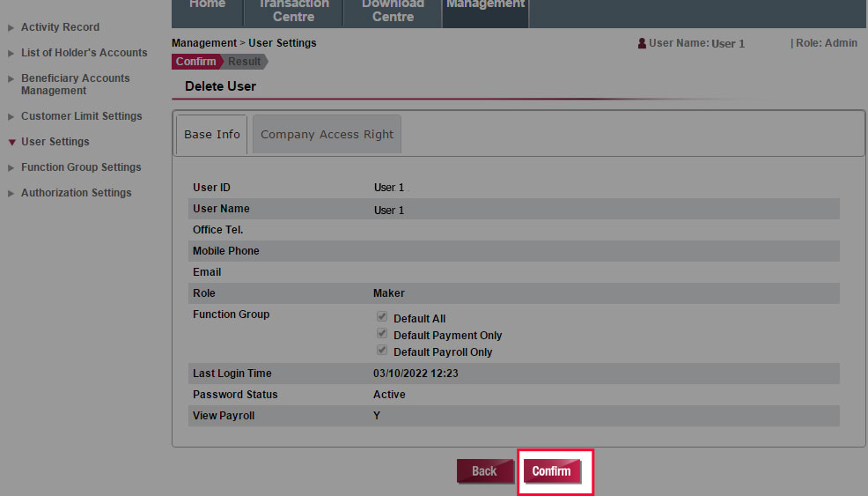Click the Confirm step in progress indicator
Image resolution: width=868 pixels, height=496 pixels.
click(x=196, y=62)
